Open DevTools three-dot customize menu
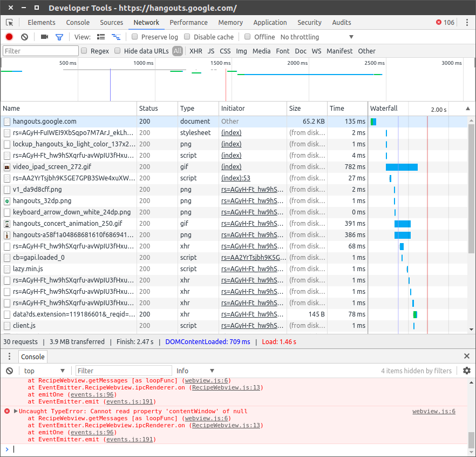This screenshot has width=476, height=457. click(x=467, y=23)
